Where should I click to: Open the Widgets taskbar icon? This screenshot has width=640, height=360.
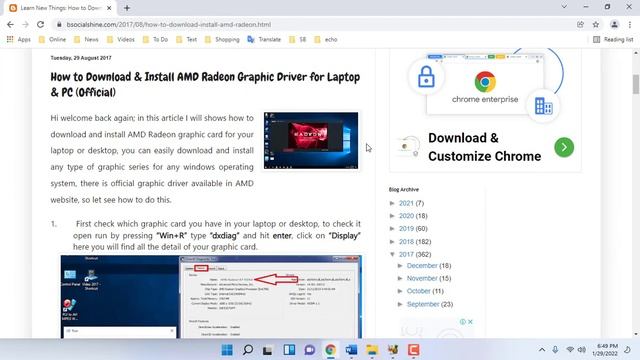(x=289, y=350)
